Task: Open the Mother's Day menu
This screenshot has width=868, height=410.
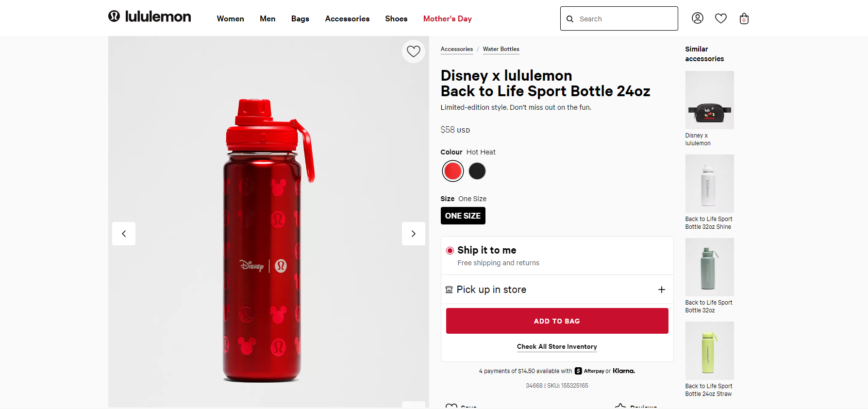Action: [447, 19]
